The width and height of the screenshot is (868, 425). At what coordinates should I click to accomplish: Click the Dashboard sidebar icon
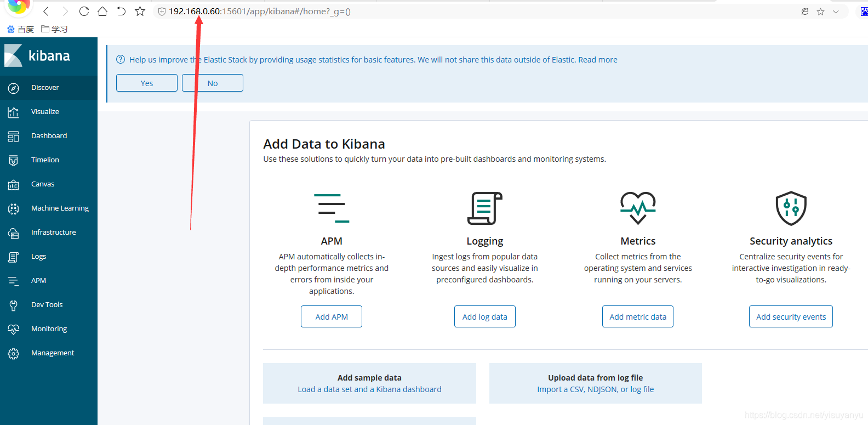[x=14, y=137]
